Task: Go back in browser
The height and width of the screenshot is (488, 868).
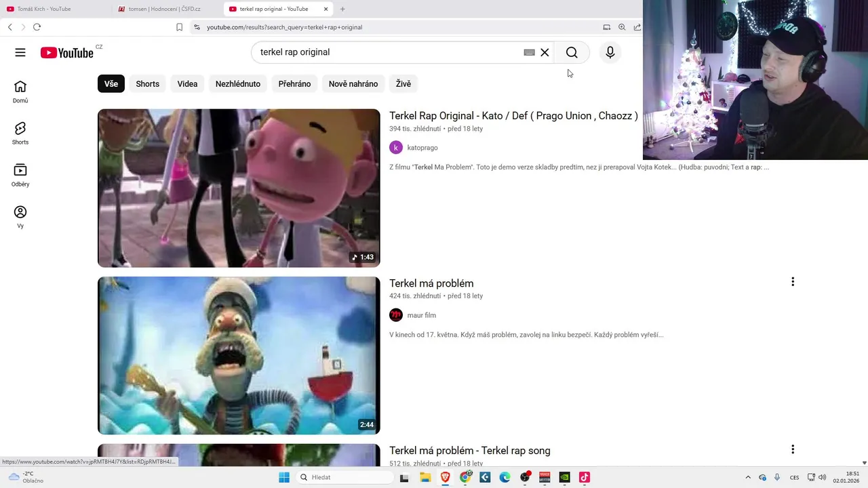Action: 9,27
